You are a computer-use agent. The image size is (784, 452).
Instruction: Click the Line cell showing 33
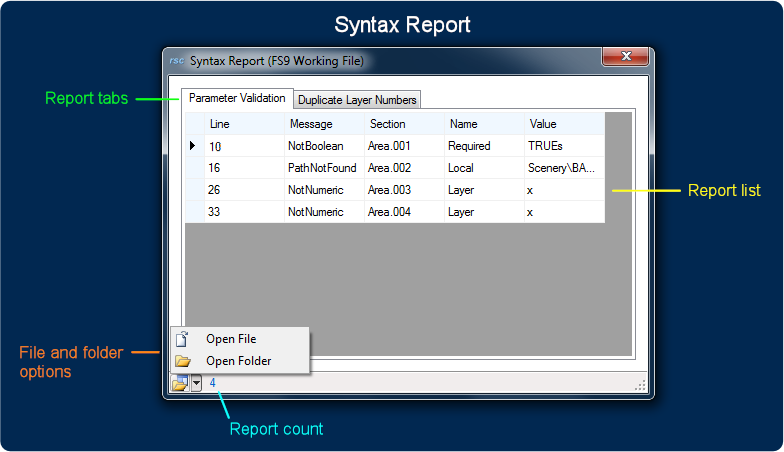pos(244,212)
